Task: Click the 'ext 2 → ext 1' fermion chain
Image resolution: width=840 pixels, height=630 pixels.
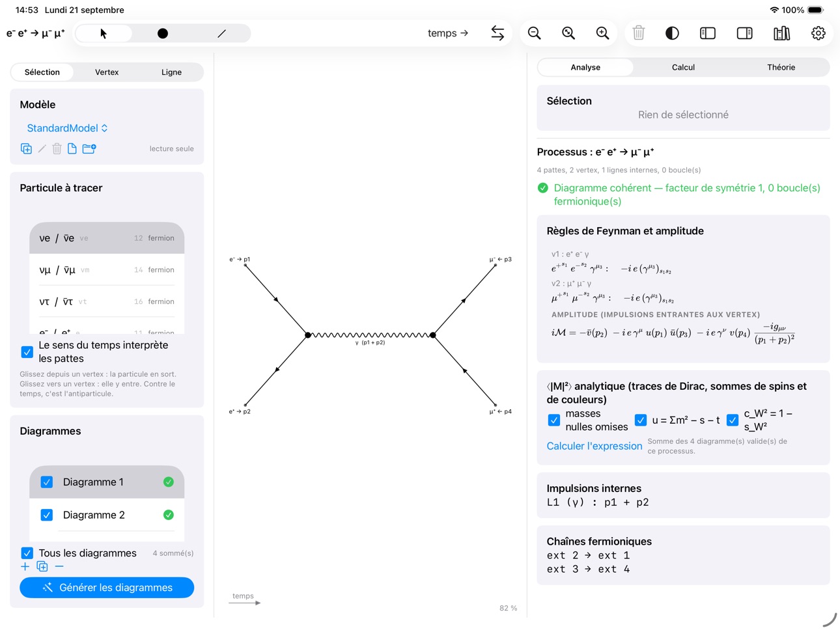Action: 588,555
